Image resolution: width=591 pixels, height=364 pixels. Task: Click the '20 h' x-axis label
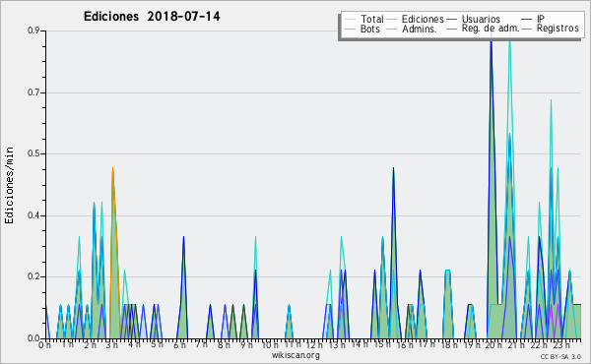(493, 345)
